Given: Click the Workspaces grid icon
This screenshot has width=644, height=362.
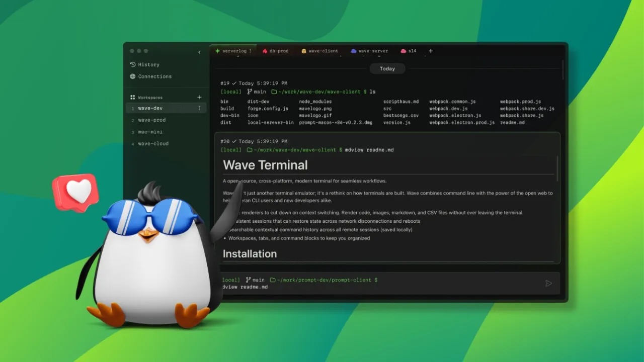Looking at the screenshot, I should point(132,97).
